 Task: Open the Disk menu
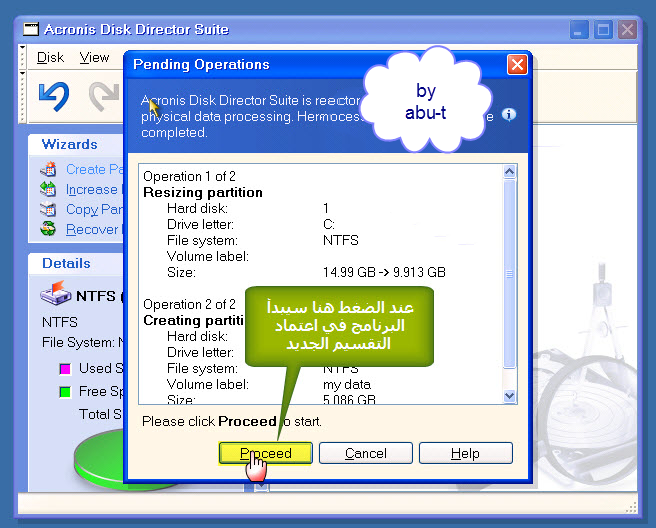[x=50, y=57]
